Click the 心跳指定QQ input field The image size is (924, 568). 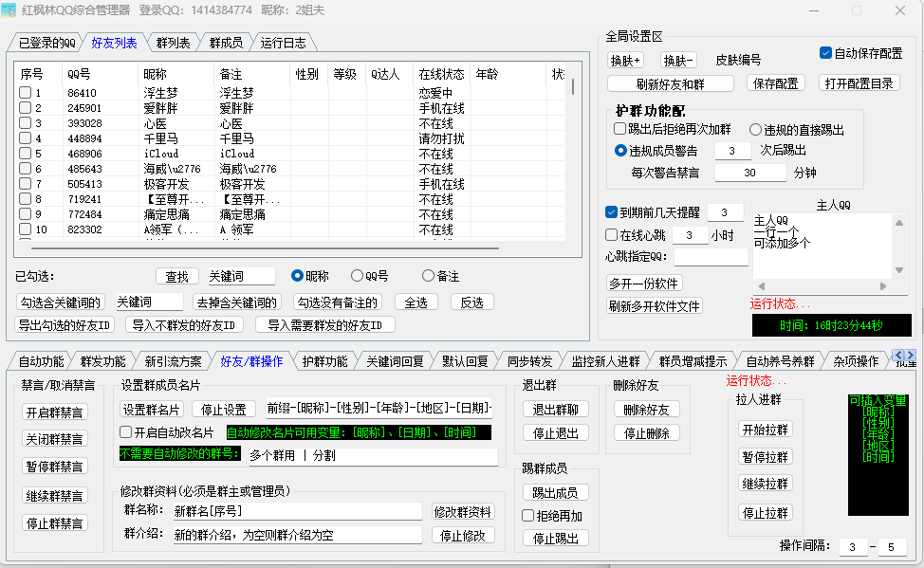[711, 256]
